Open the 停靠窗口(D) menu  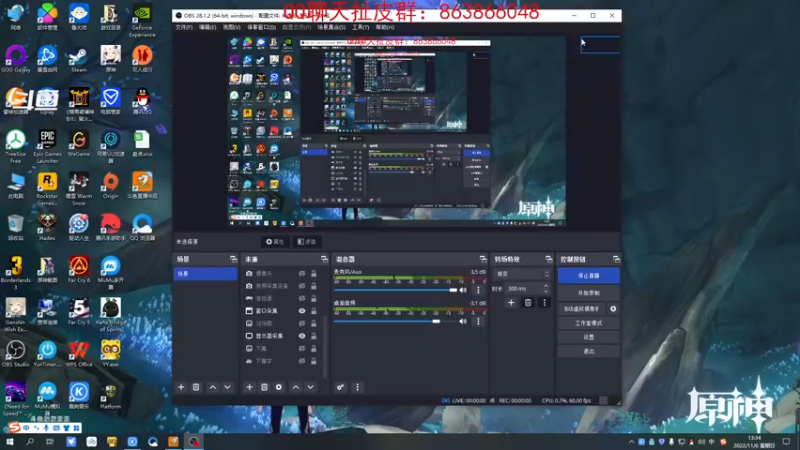click(x=261, y=27)
